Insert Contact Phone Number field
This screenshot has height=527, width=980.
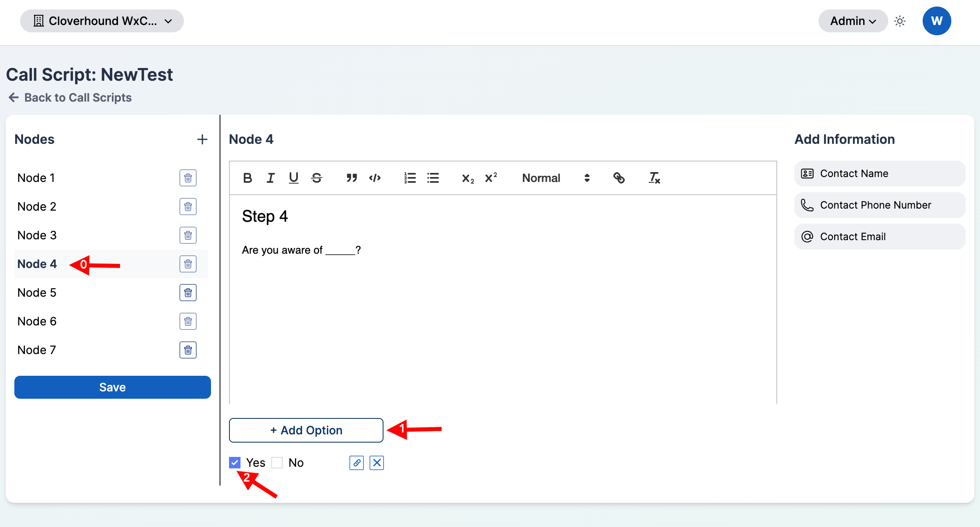pyautogui.click(x=880, y=205)
